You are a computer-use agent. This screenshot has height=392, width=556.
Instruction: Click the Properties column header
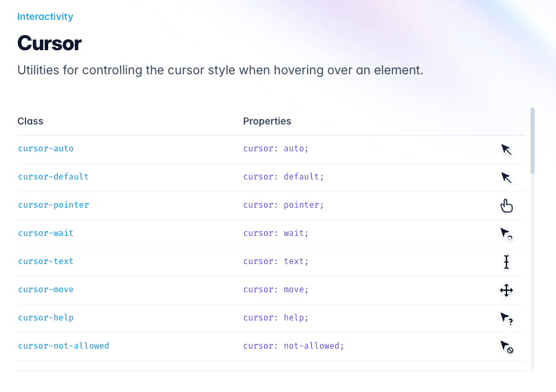click(x=267, y=121)
